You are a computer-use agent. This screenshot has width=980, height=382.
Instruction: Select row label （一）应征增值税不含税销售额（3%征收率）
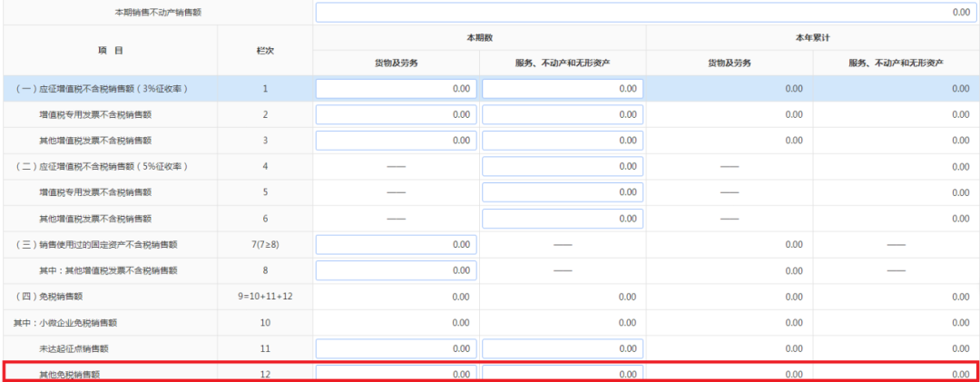click(102, 89)
